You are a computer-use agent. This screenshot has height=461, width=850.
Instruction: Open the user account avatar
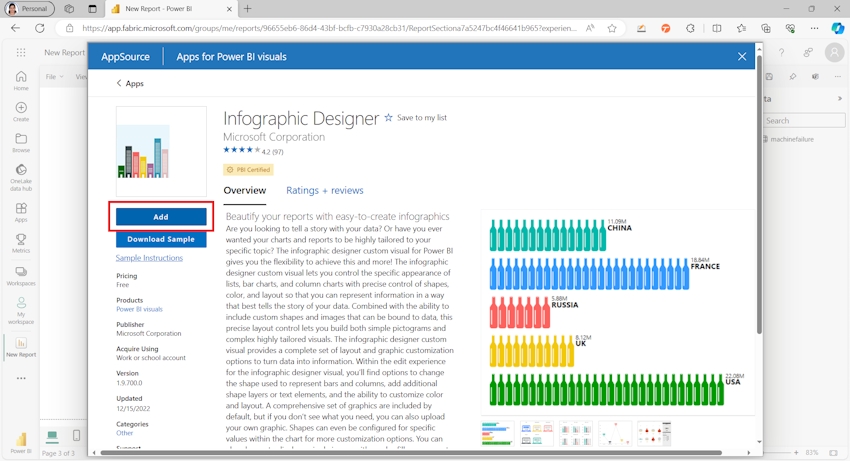(x=834, y=52)
